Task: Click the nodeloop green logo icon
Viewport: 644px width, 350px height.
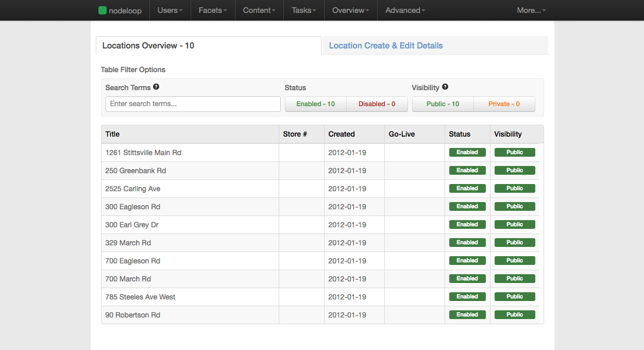Action: coord(102,10)
